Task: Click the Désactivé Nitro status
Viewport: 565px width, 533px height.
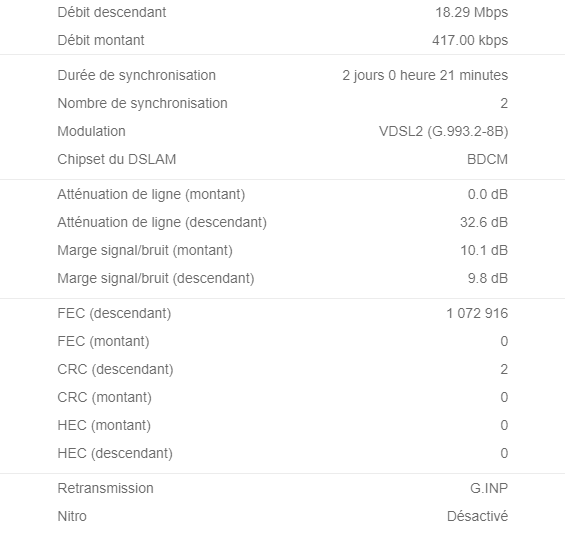Action: pos(477,516)
